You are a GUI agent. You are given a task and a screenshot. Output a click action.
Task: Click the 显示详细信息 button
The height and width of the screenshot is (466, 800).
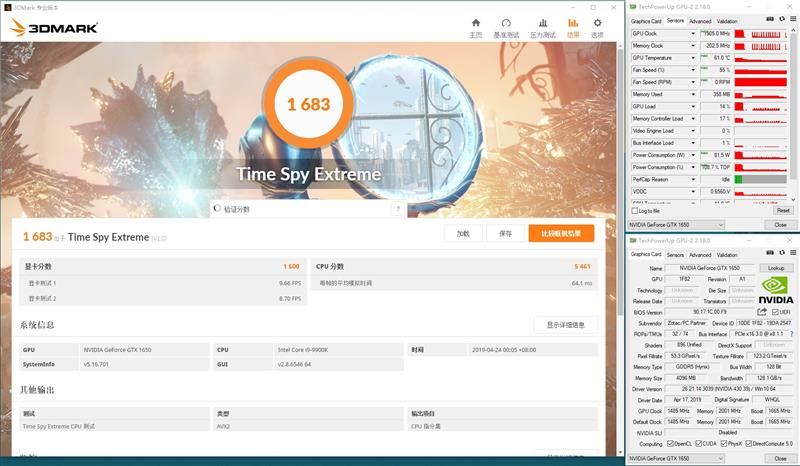click(565, 325)
